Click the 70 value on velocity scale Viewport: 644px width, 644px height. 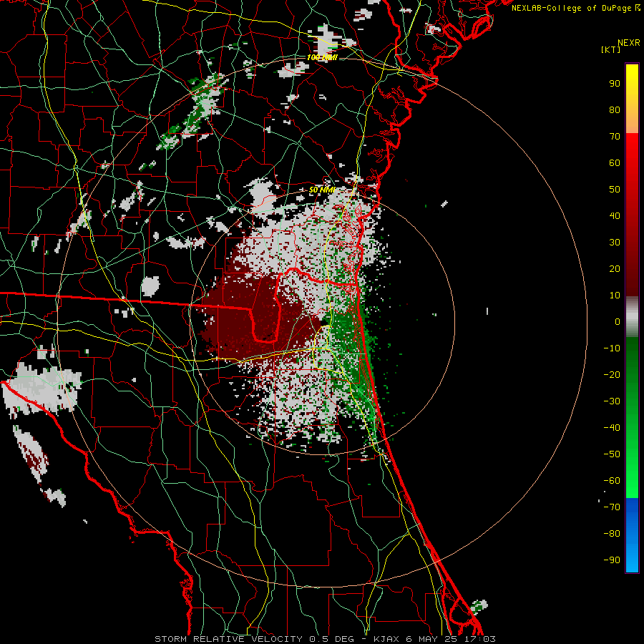coord(615,137)
